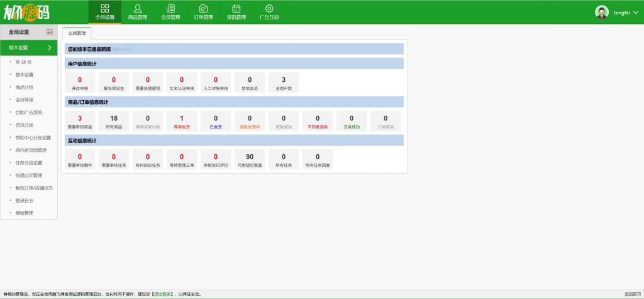The image size is (644, 299).
Task: Open the 资讯管理 calendar icon
Action: (x=236, y=8)
